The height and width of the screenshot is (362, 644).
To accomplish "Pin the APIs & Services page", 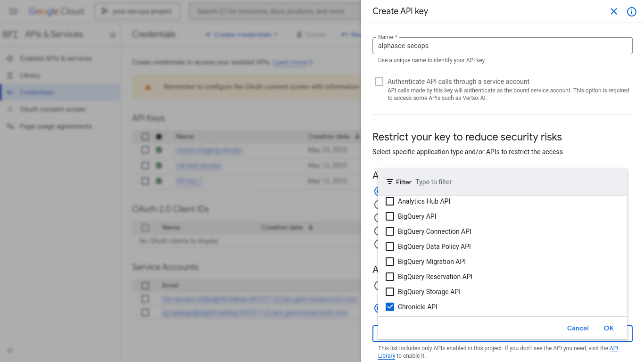I will tap(112, 34).
